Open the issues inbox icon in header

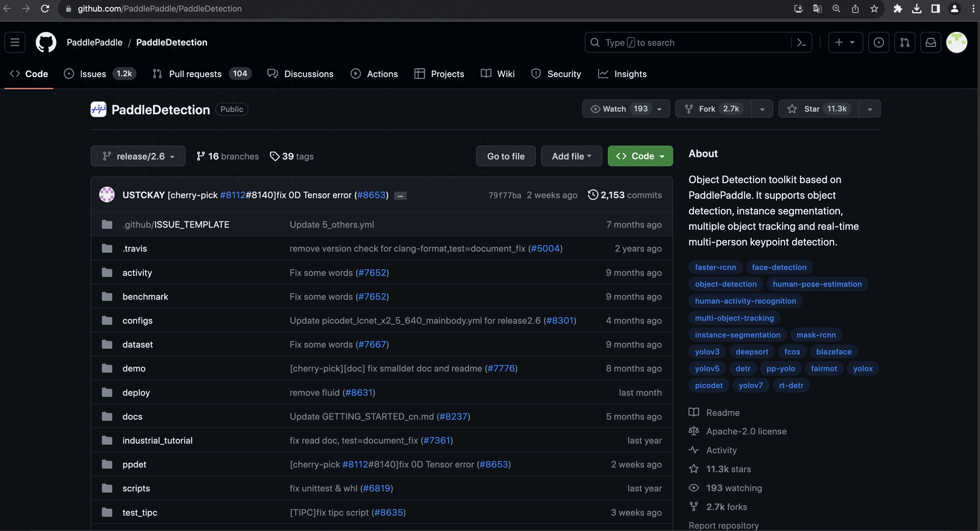coord(878,42)
